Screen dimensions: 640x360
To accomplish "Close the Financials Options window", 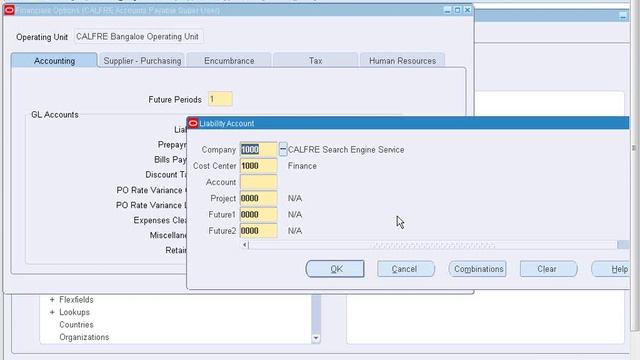I will (x=468, y=10).
